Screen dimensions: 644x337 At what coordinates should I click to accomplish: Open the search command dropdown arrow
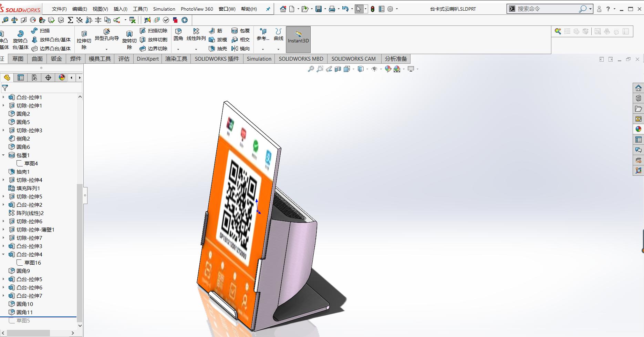(x=590, y=9)
